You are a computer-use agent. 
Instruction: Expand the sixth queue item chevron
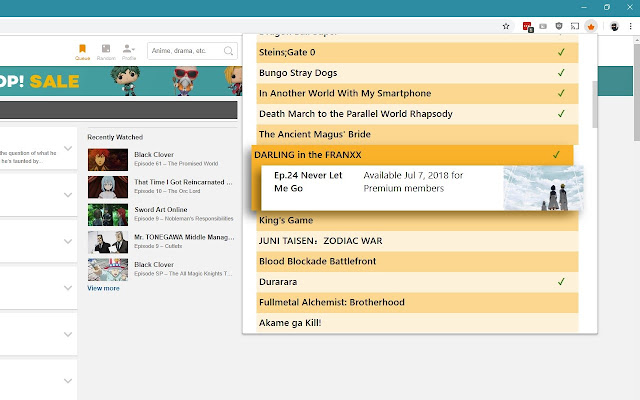click(68, 381)
